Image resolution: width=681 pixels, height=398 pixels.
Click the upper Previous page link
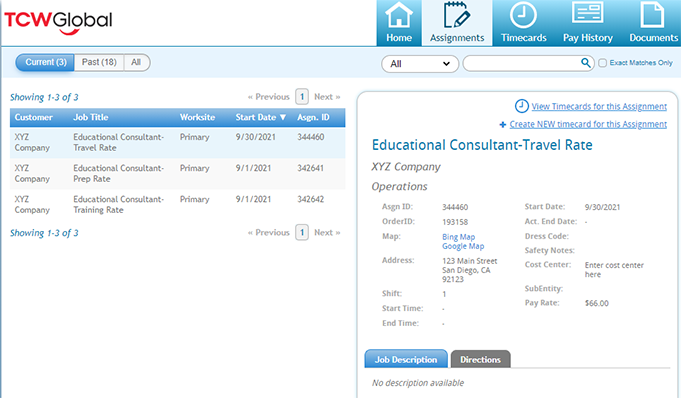268,97
